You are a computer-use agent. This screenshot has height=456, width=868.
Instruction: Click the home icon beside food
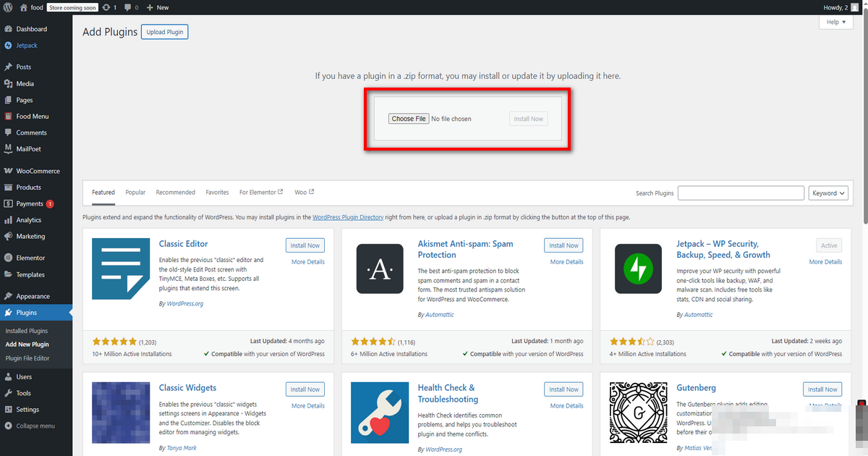tap(24, 7)
